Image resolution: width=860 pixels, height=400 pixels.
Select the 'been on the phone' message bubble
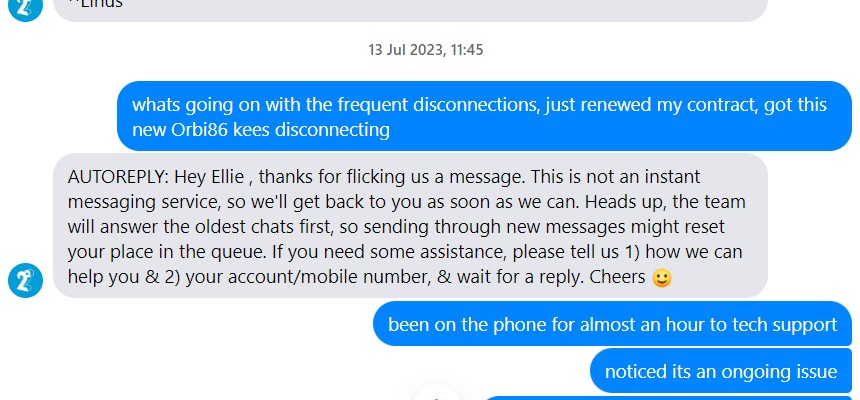[x=612, y=324]
